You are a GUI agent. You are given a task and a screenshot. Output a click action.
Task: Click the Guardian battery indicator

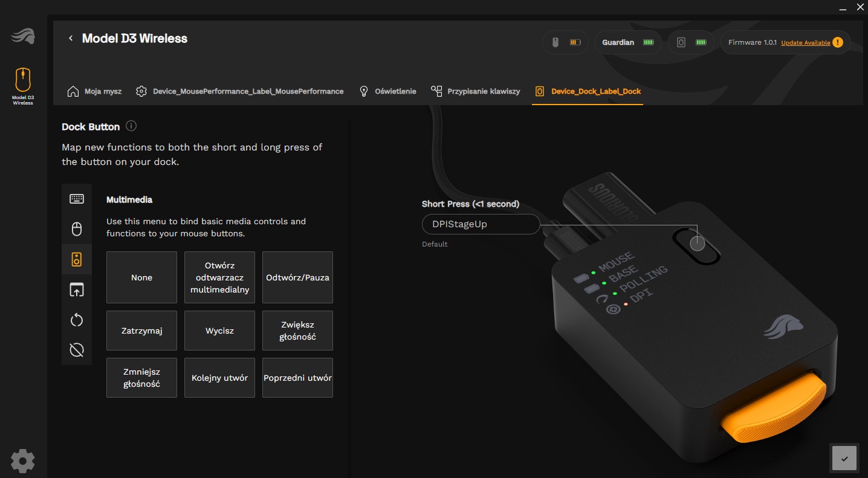pos(629,42)
